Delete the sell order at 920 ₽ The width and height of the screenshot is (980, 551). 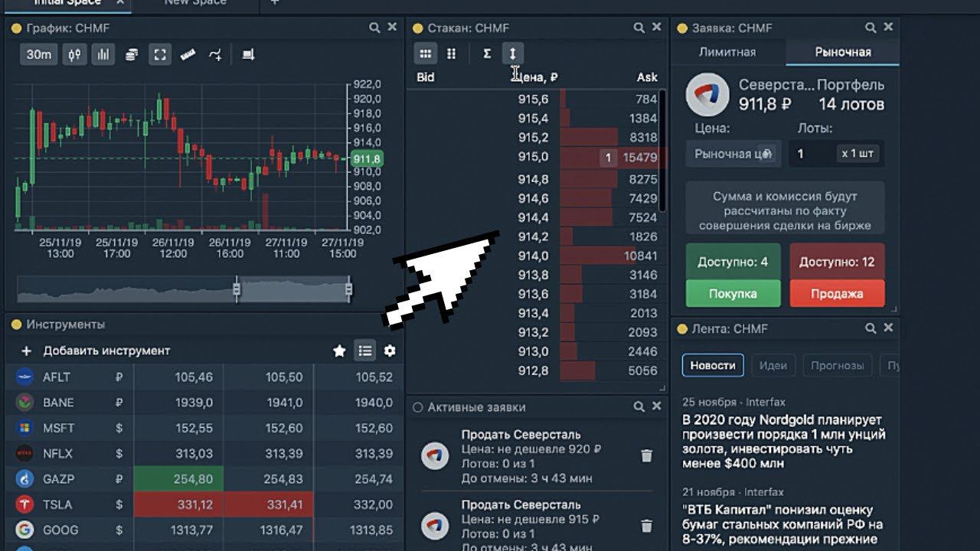(x=646, y=456)
